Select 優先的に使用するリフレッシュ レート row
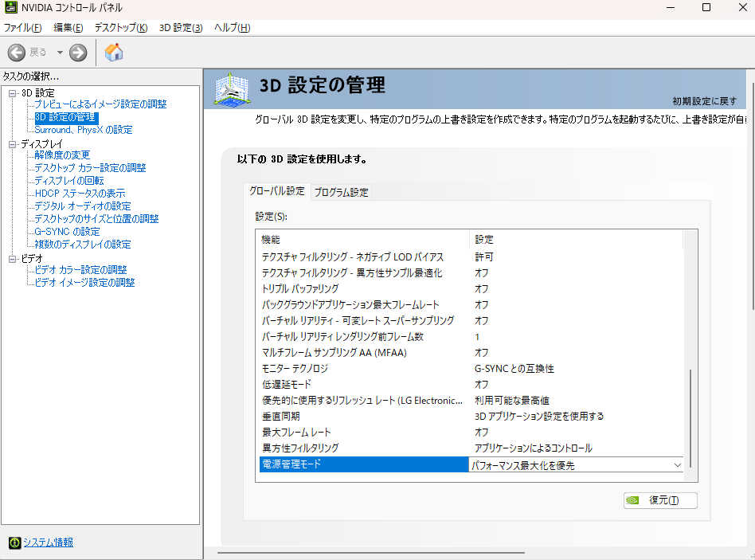The height and width of the screenshot is (560, 755). pos(471,401)
